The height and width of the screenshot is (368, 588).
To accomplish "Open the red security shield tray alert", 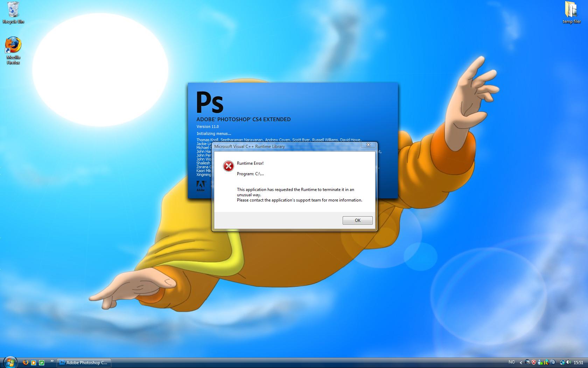I will 534,362.
